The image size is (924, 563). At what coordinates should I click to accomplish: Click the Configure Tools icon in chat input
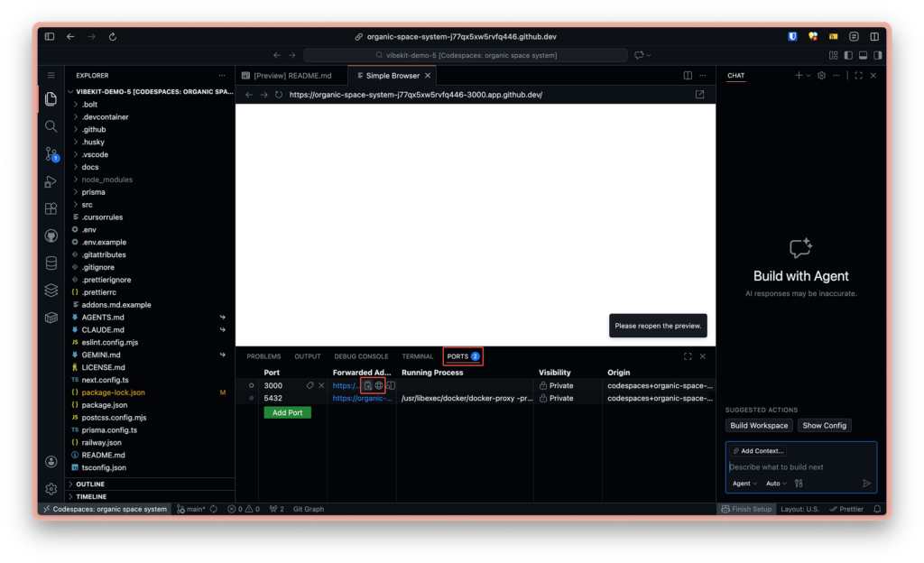pos(799,484)
